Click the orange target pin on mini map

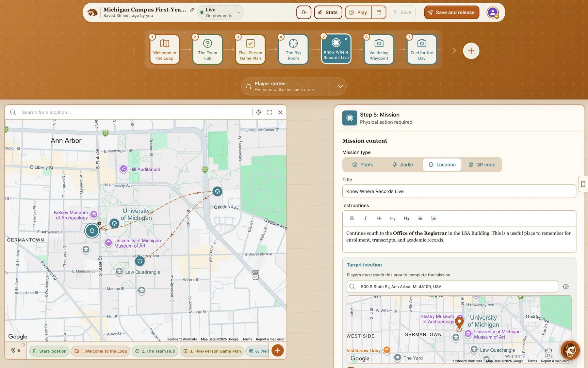tap(459, 322)
